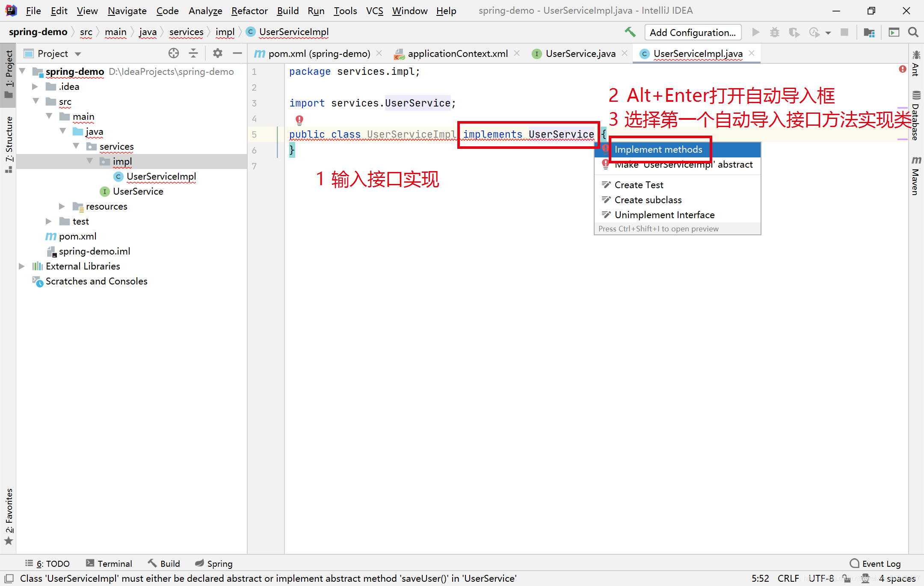Open the Project view dropdown
Image resolution: width=924 pixels, height=586 pixels.
point(78,54)
